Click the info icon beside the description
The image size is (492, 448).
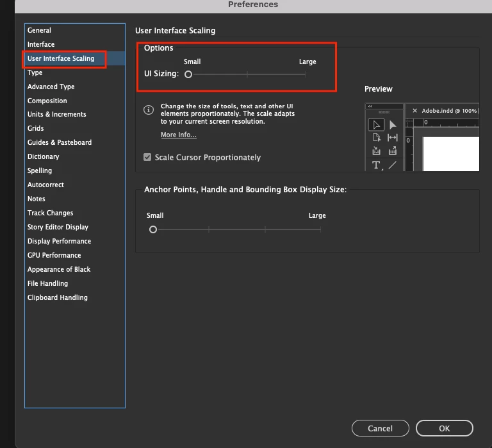point(149,110)
